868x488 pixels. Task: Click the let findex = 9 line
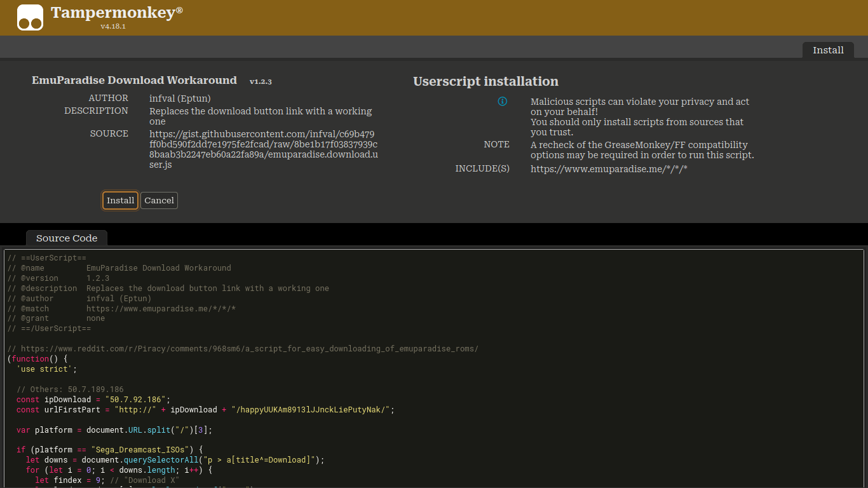click(107, 480)
